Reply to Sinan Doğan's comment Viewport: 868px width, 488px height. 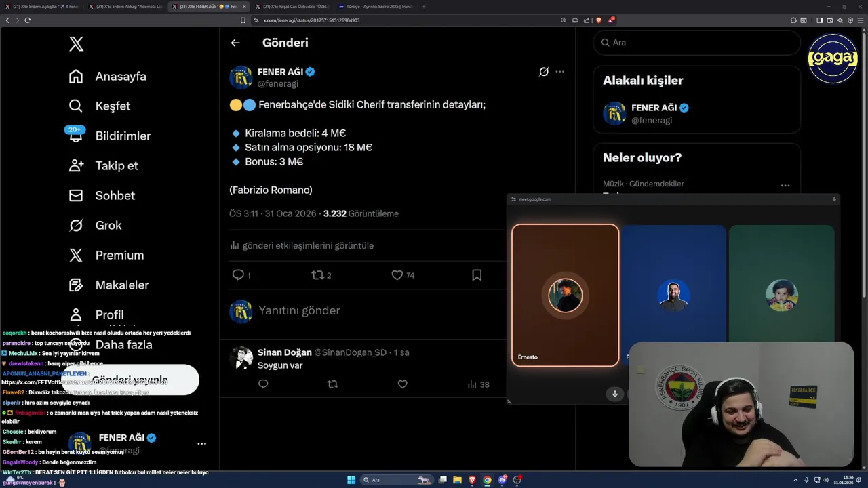click(x=263, y=384)
